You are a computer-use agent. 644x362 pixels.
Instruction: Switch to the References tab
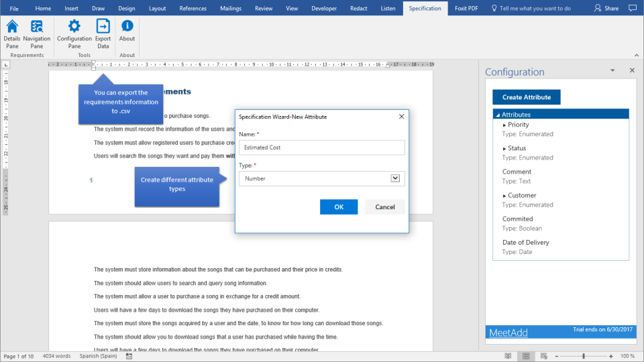pyautogui.click(x=193, y=8)
